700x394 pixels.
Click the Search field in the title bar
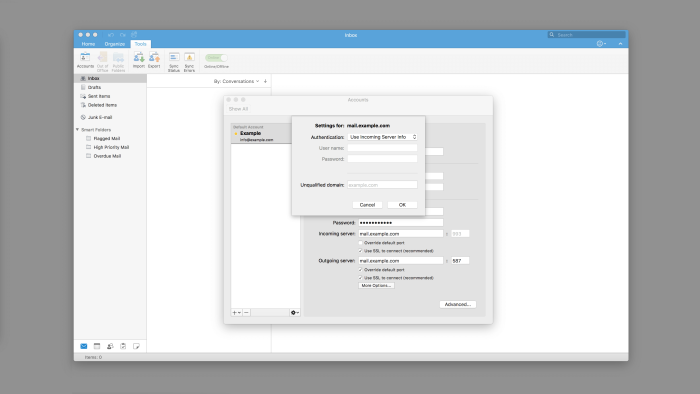[x=587, y=35]
